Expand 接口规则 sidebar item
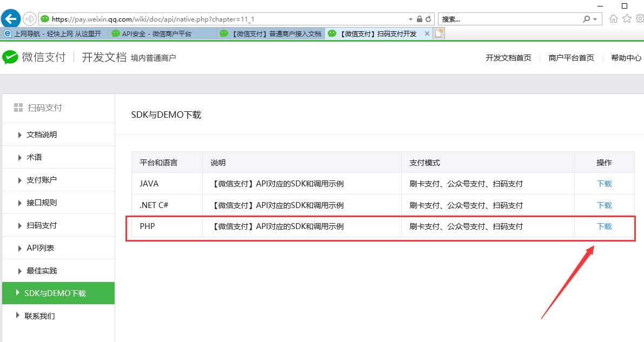Screen dimensions: 644x342 pyautogui.click(x=58, y=203)
